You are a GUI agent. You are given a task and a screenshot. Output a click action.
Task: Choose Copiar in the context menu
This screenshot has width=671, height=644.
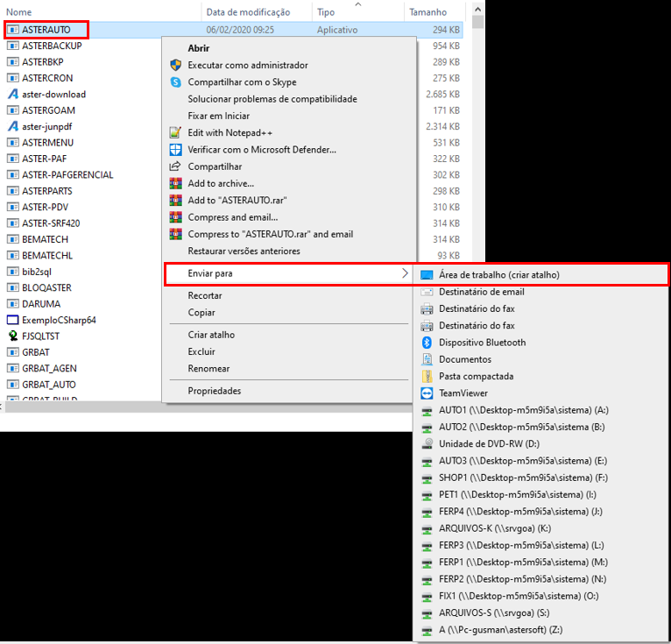(288, 313)
